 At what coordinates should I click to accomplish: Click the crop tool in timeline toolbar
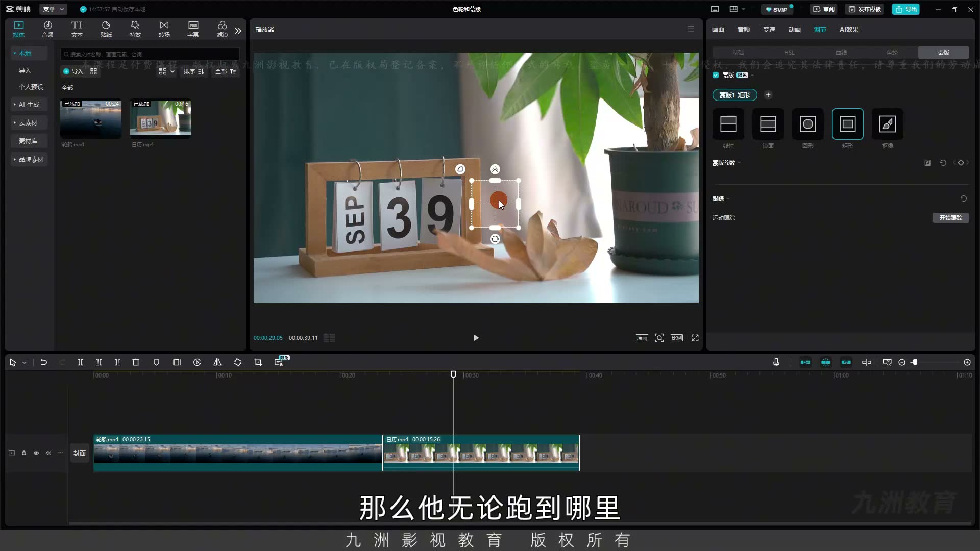pos(258,362)
